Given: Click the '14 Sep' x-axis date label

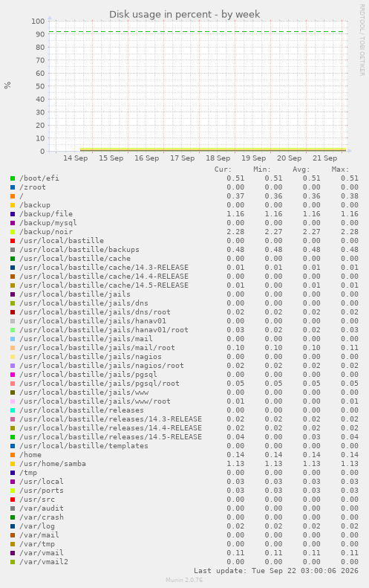Looking at the screenshot, I should point(75,158).
